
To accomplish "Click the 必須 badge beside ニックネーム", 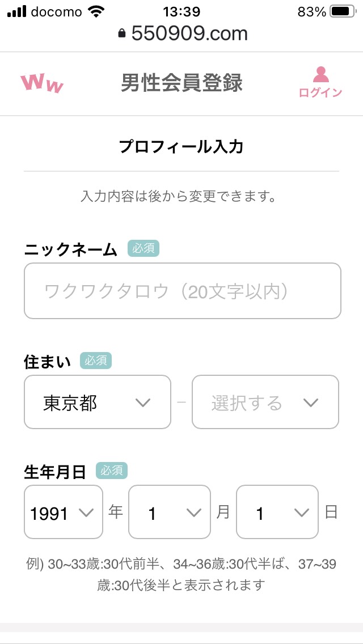I will click(143, 248).
